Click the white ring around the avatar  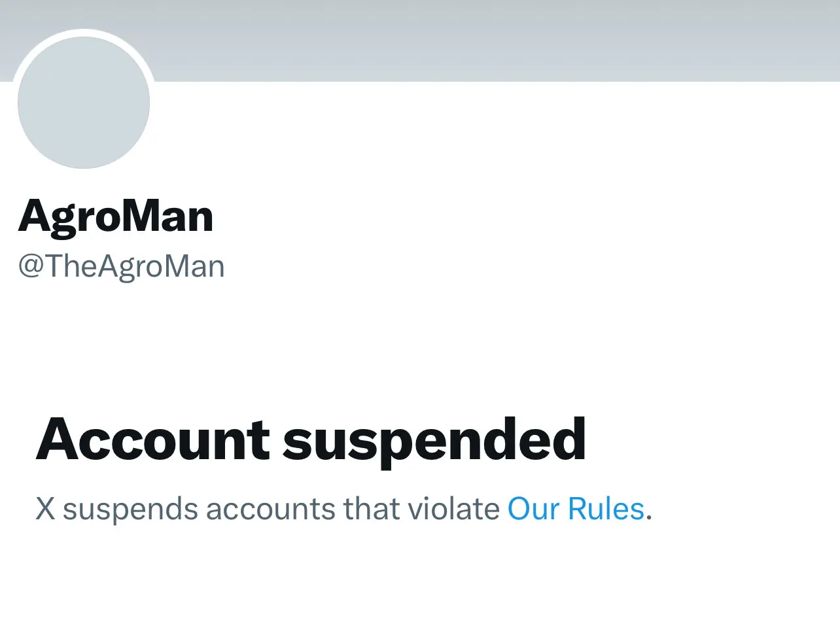pos(84,33)
